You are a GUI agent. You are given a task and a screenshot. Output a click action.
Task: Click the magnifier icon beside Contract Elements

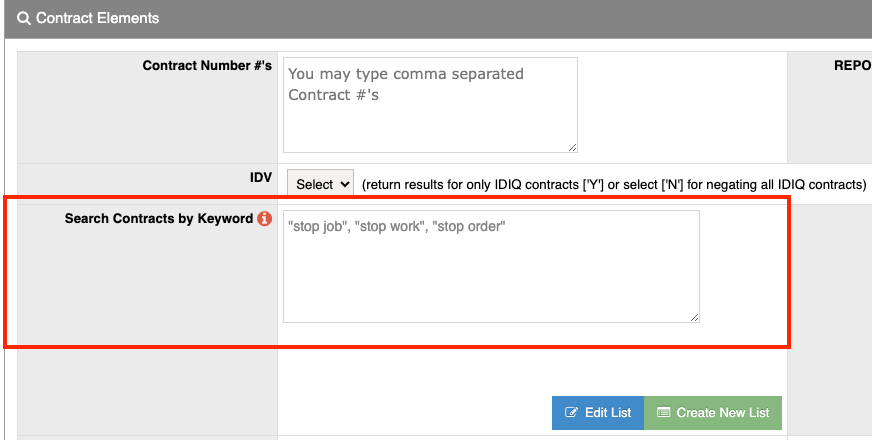point(24,18)
